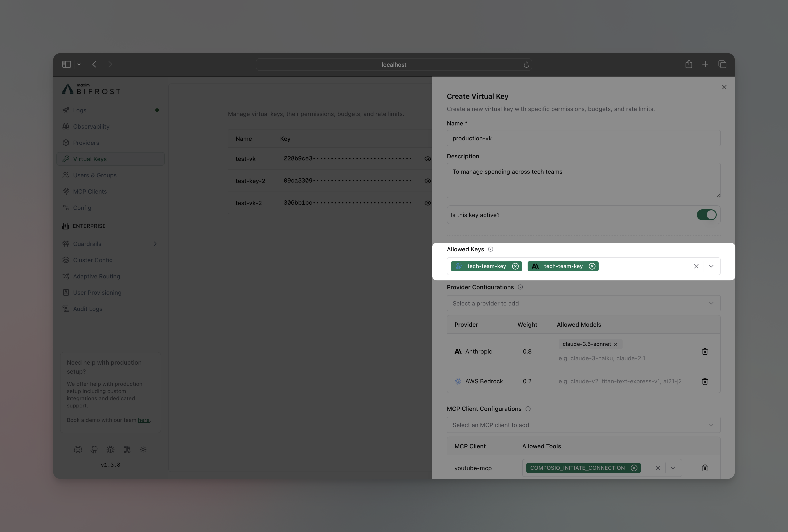Show the masked key of test-key-2
The image size is (788, 532).
tap(428, 181)
